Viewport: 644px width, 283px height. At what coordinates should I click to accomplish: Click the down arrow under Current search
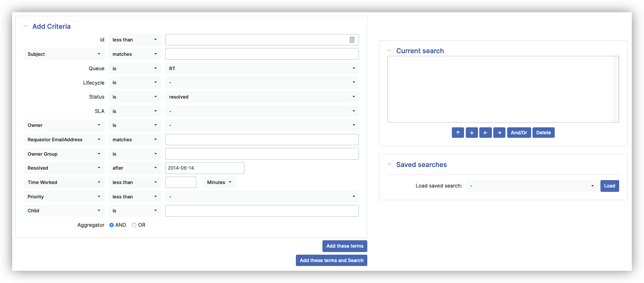(471, 132)
